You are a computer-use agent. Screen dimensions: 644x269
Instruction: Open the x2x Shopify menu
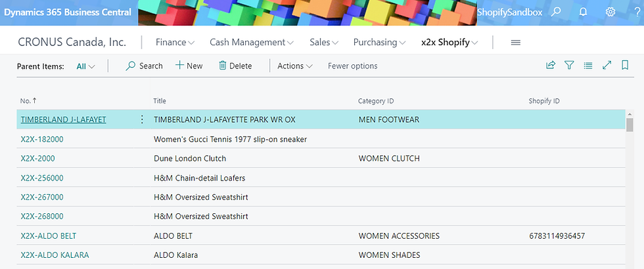click(449, 43)
